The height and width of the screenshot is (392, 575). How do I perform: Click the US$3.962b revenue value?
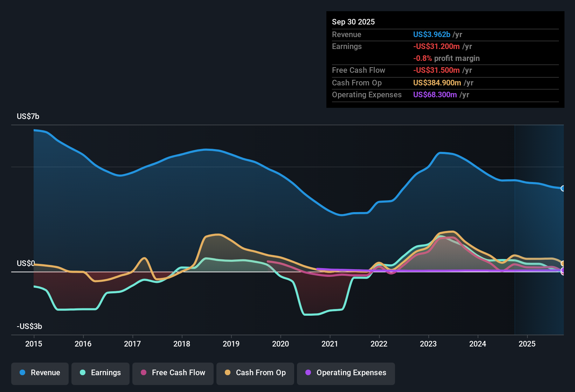(432, 34)
